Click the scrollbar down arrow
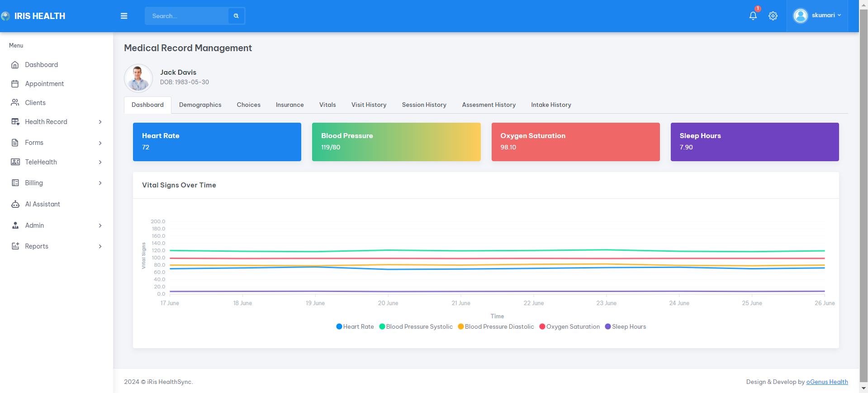The height and width of the screenshot is (393, 868). tap(863, 388)
